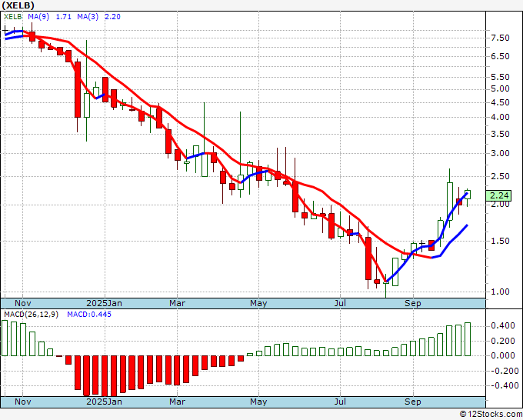Click the 3.50 price axis label
Screen dimensions: 523x420
tap(500, 134)
